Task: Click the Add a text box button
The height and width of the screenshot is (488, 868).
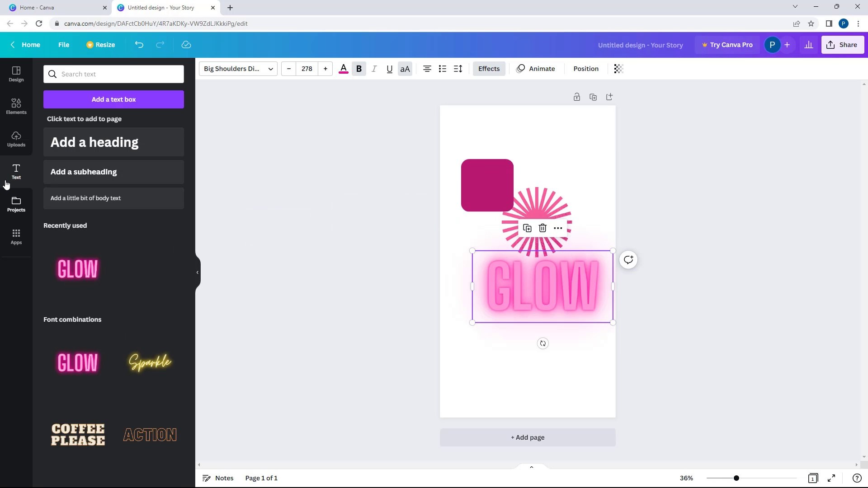Action: pos(113,99)
